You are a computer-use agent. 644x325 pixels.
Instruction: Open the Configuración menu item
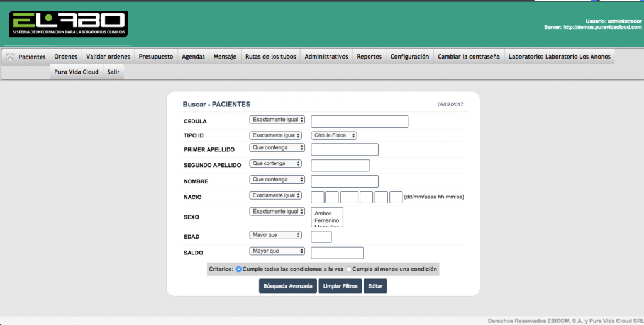409,57
